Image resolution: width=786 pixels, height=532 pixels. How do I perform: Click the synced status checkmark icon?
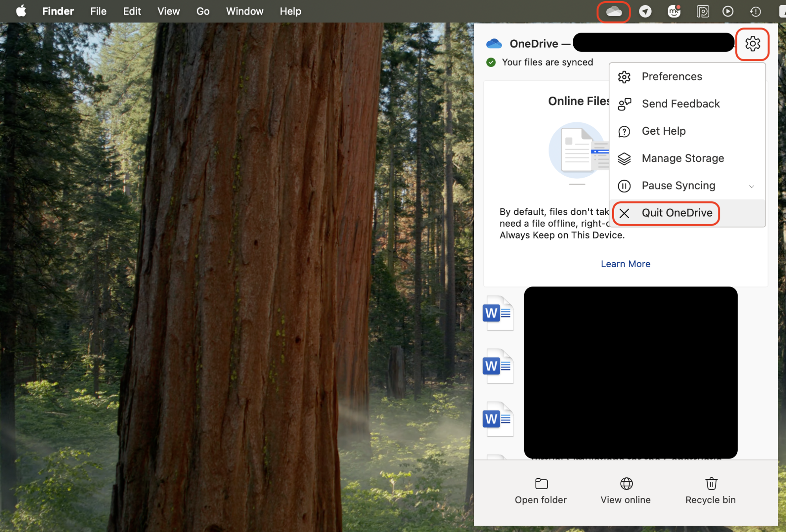tap(491, 62)
